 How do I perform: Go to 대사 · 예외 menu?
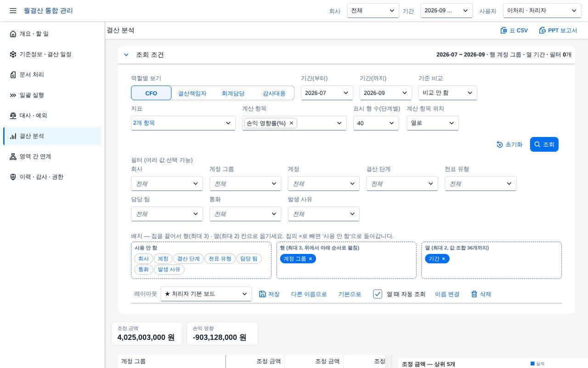click(52, 115)
